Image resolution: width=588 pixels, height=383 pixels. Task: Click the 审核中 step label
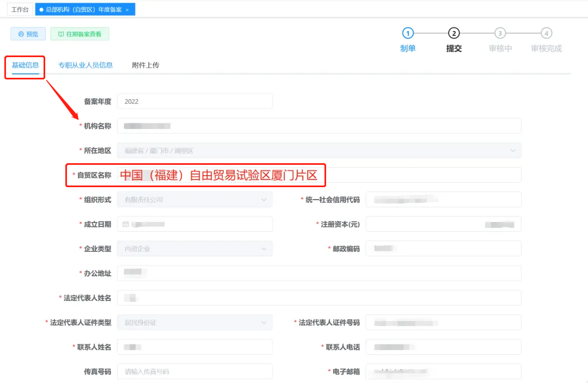click(500, 49)
